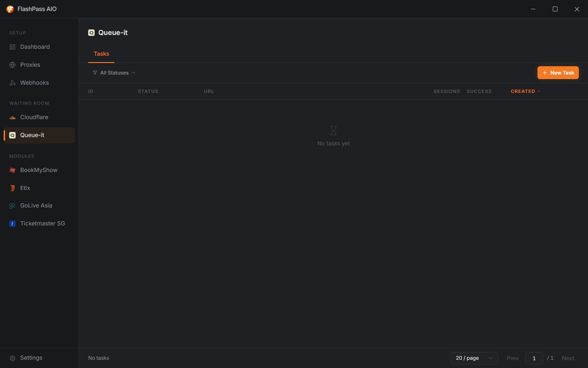Screen dimensions: 588x368
Task: Sort by the STATUS column header
Action: 148,92
